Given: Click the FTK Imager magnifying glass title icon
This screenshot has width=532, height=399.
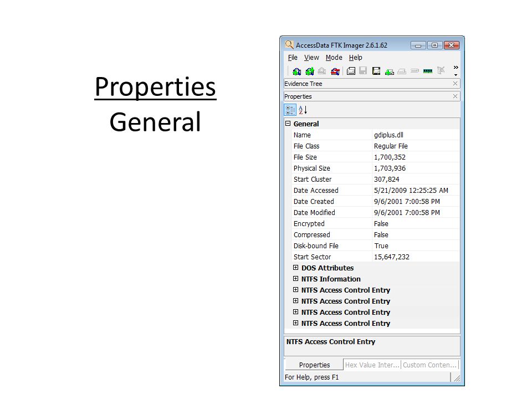Looking at the screenshot, I should tap(289, 45).
